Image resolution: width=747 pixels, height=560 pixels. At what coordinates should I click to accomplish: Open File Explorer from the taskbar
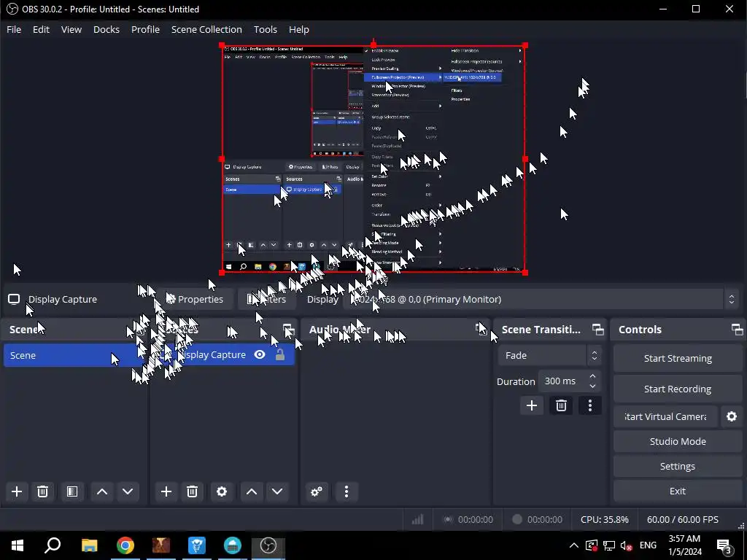tap(89, 545)
